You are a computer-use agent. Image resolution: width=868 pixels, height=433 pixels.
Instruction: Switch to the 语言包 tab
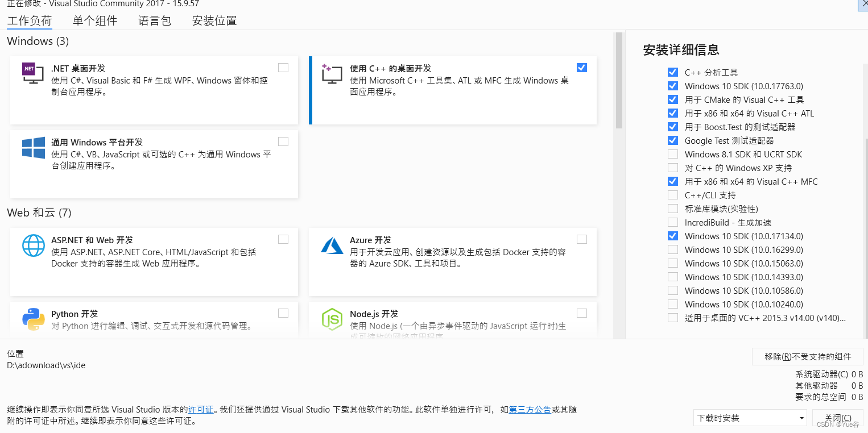pyautogui.click(x=155, y=21)
